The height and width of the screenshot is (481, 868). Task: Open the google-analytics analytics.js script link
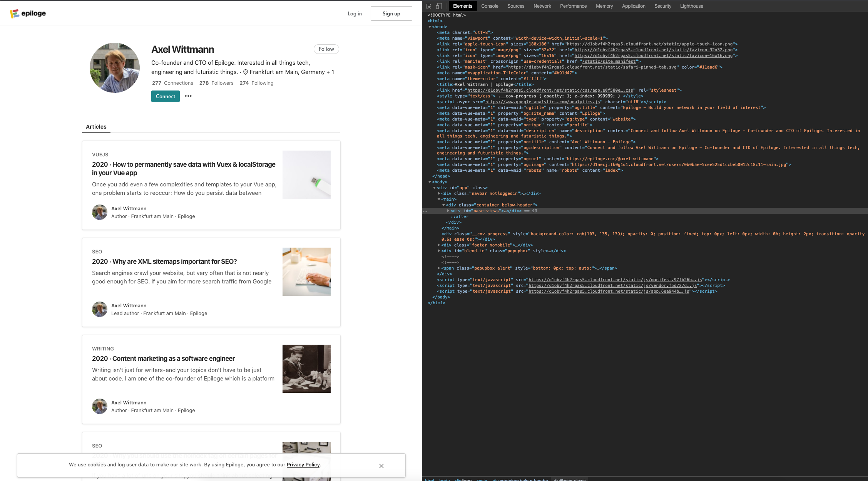pos(542,102)
